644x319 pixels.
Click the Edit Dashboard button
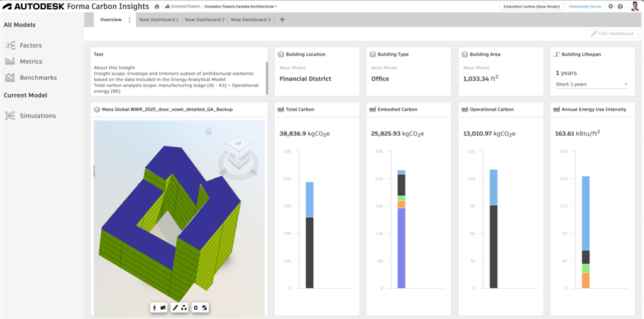pyautogui.click(x=613, y=34)
